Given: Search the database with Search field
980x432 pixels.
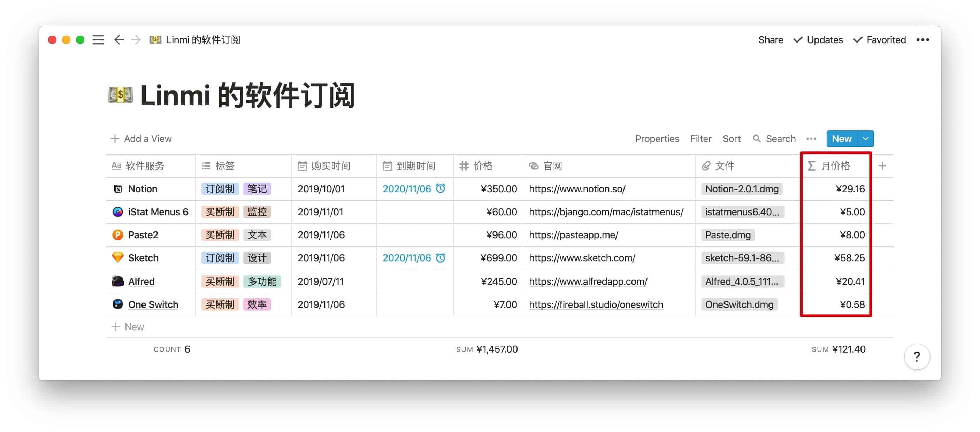Looking at the screenshot, I should pyautogui.click(x=775, y=139).
